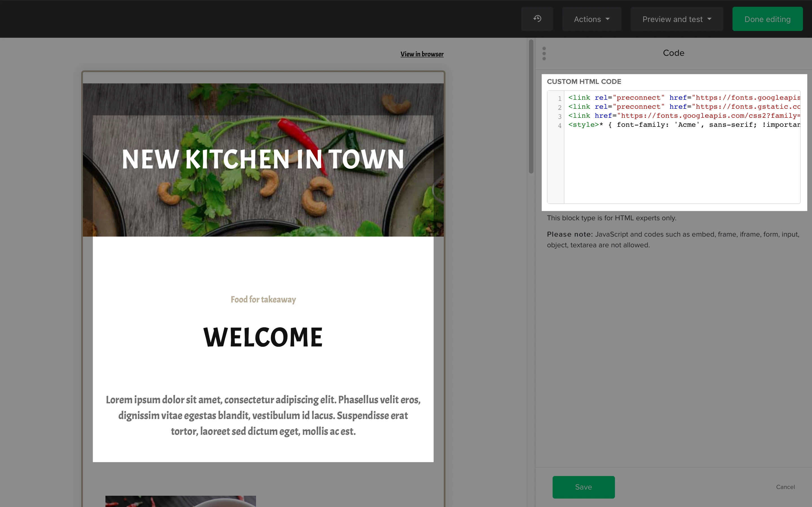
Task: Cancel the code block editing
Action: pyautogui.click(x=785, y=487)
